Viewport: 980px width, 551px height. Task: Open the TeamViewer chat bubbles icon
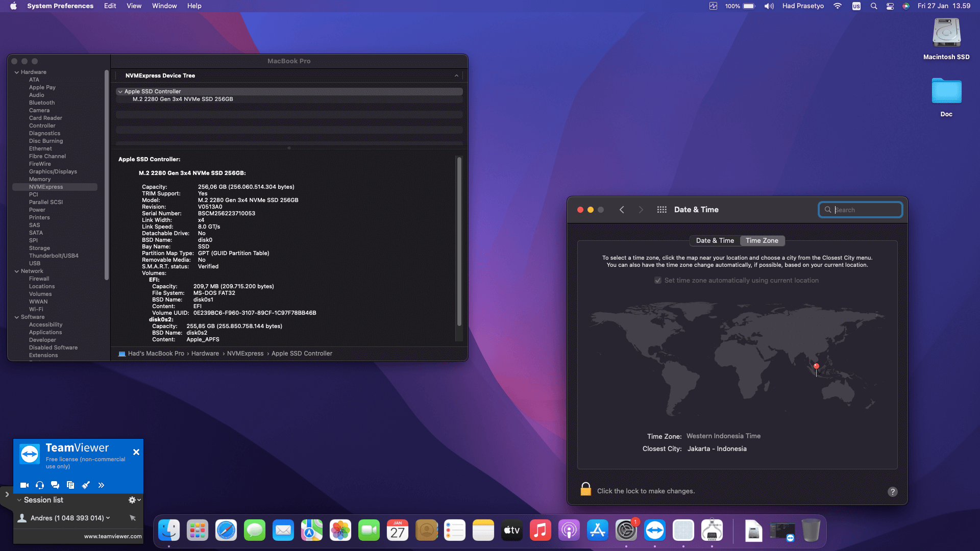[x=55, y=485]
